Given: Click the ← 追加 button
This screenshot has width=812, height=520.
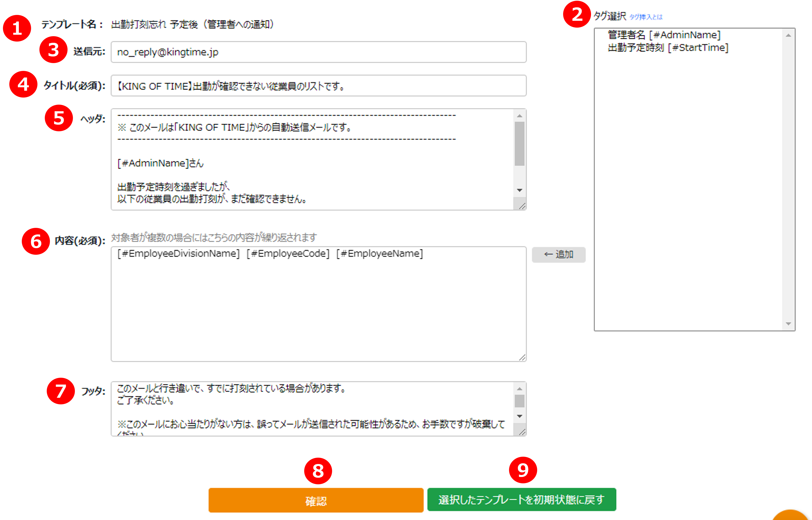Looking at the screenshot, I should point(558,254).
